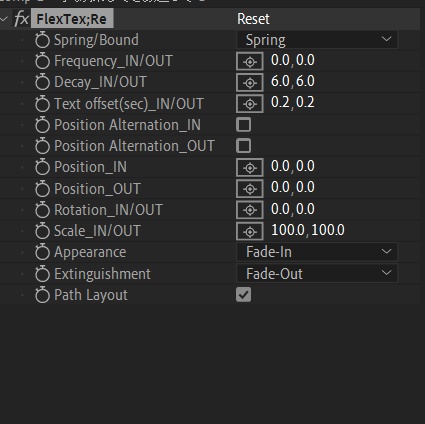Enable stopwatch for Spring/Bound property
Screen dimensions: 425x424
pyautogui.click(x=42, y=40)
